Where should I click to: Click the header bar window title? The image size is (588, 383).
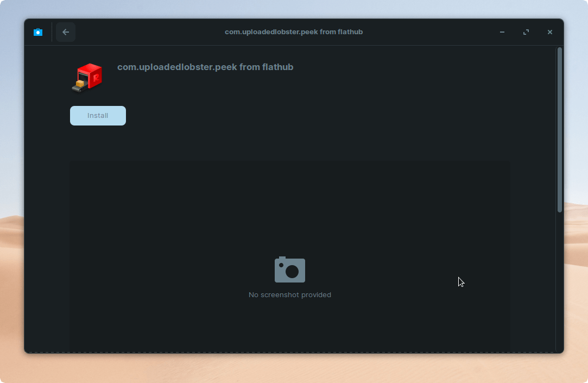click(x=293, y=32)
